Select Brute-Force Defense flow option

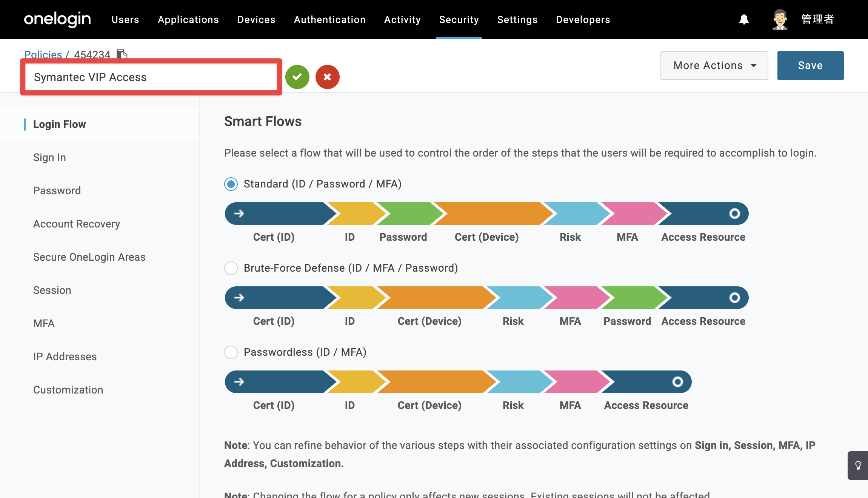(x=231, y=268)
